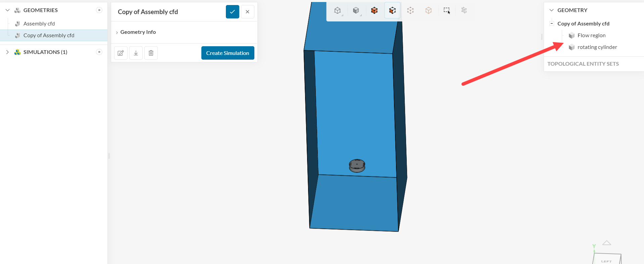Click the rotating cylinder solid cube icon

click(x=572, y=47)
